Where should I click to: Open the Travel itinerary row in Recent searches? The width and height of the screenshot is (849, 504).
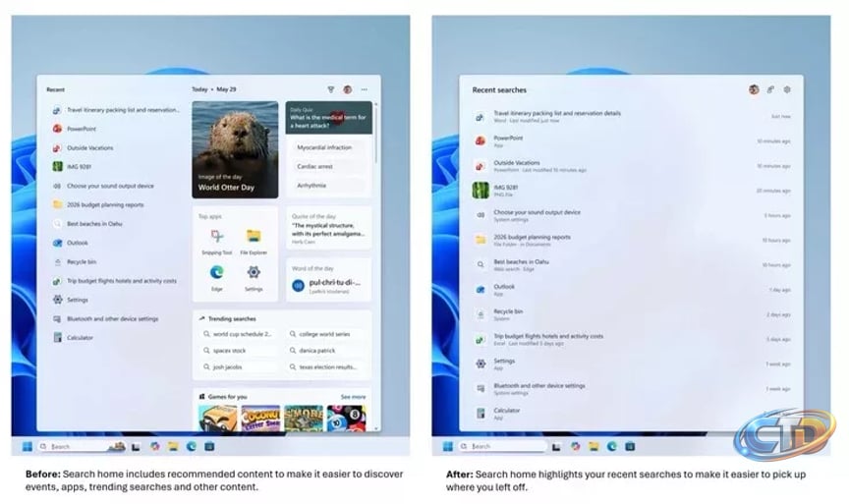[631, 116]
